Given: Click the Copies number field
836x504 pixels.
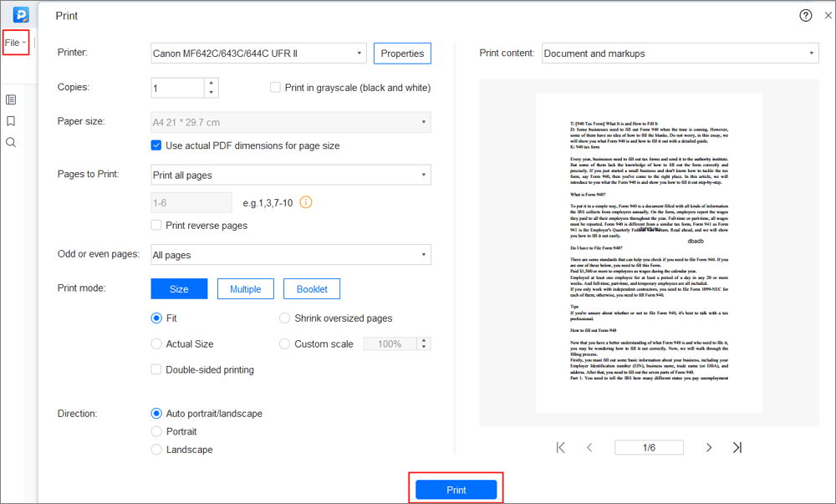Looking at the screenshot, I should pyautogui.click(x=177, y=88).
